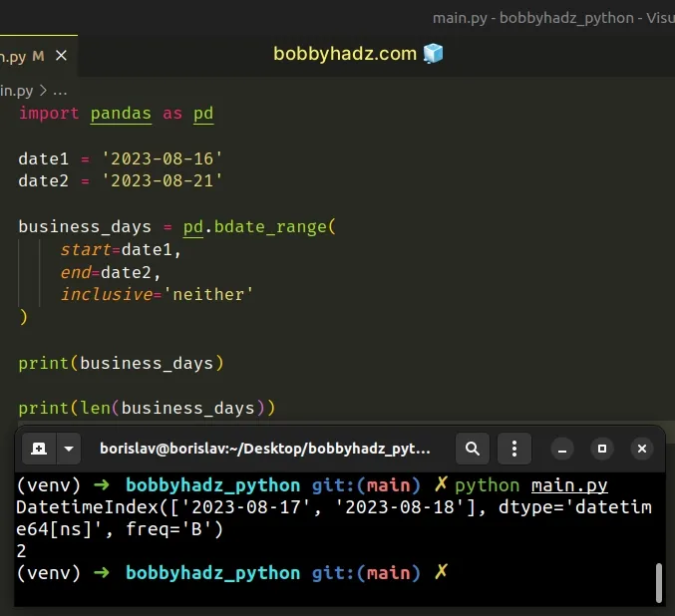Open a new terminal tab
Screen dimensions: 675x616
click(x=38, y=449)
